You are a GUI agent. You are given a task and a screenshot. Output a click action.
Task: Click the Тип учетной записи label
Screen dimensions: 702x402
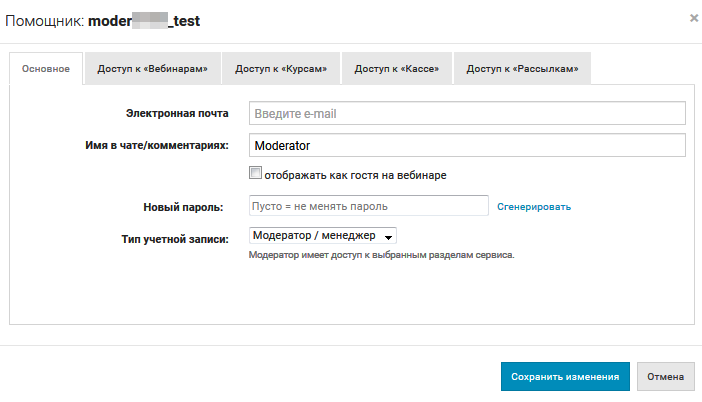[x=174, y=237]
